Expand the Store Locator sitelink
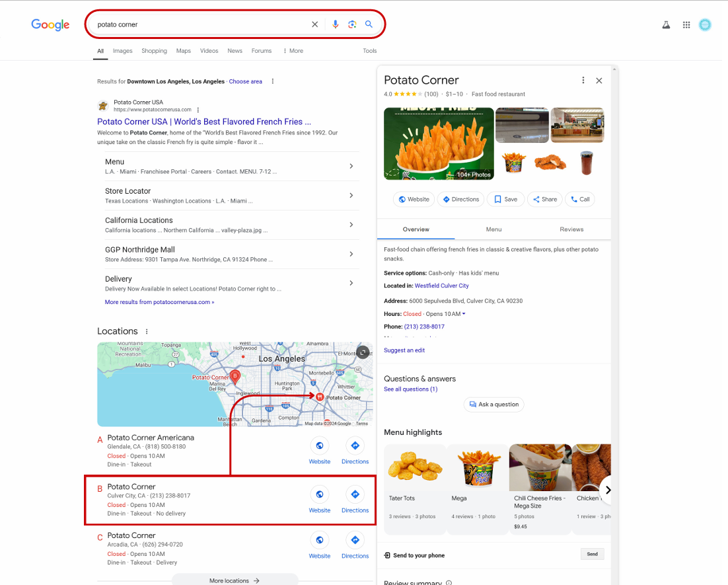Image resolution: width=728 pixels, height=585 pixels. tap(351, 196)
